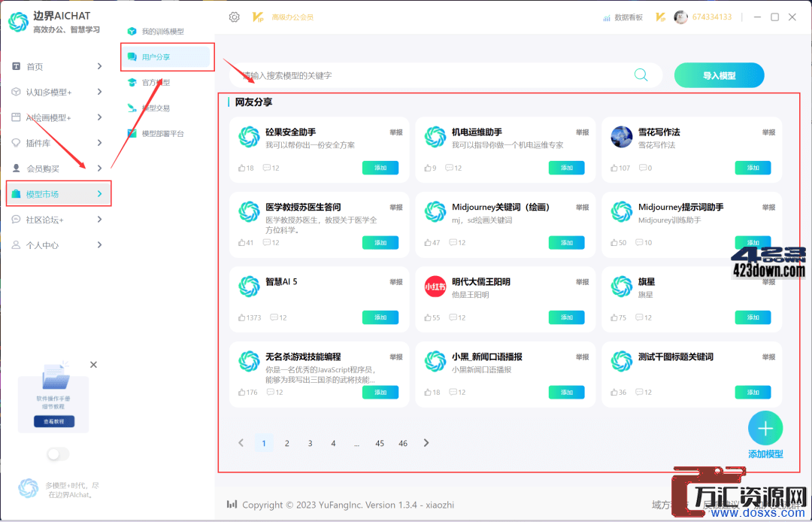The image size is (812, 522).
Task: Go to the next page arrow
Action: coord(426,443)
